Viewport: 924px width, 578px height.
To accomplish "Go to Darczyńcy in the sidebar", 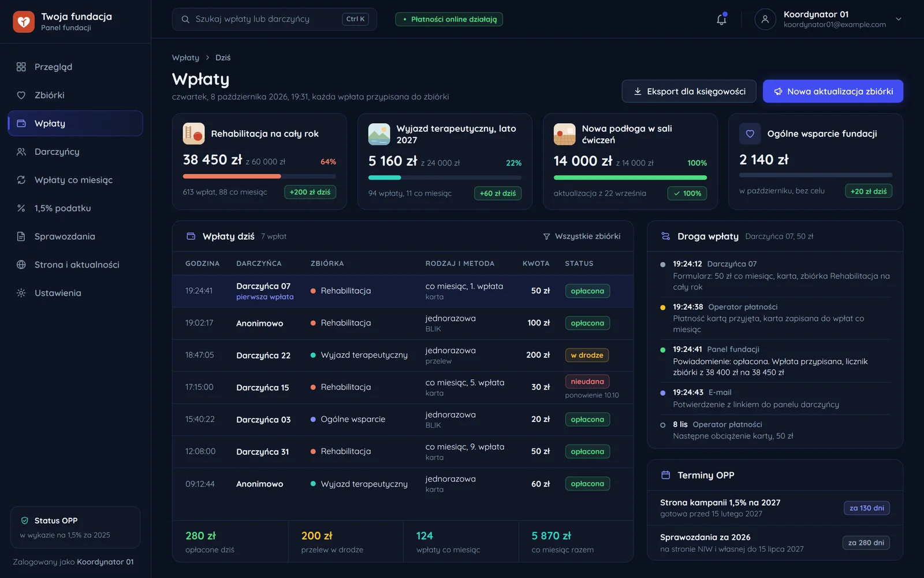I will pyautogui.click(x=76, y=152).
